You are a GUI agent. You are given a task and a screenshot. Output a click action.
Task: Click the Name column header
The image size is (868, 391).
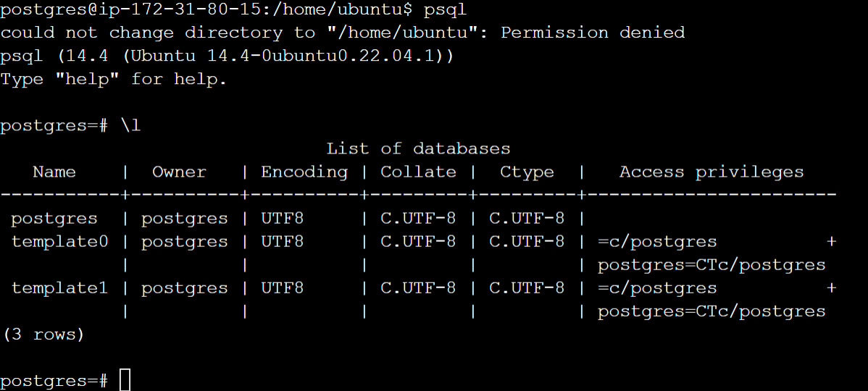pos(54,172)
